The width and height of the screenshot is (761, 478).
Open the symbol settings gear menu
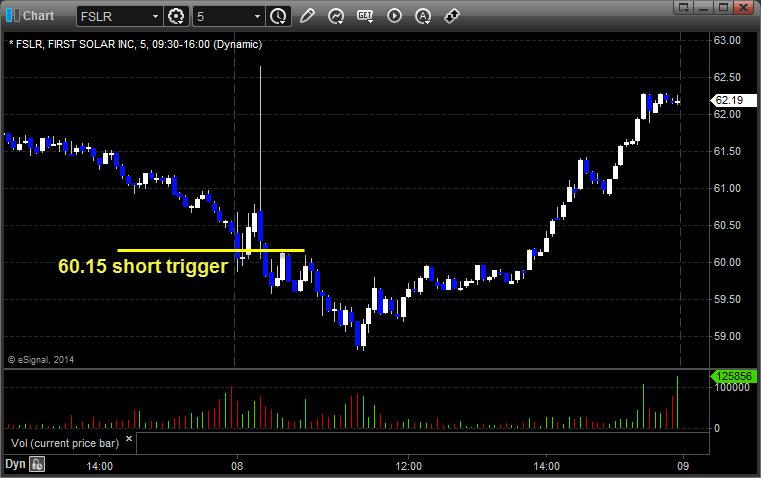pyautogui.click(x=176, y=16)
